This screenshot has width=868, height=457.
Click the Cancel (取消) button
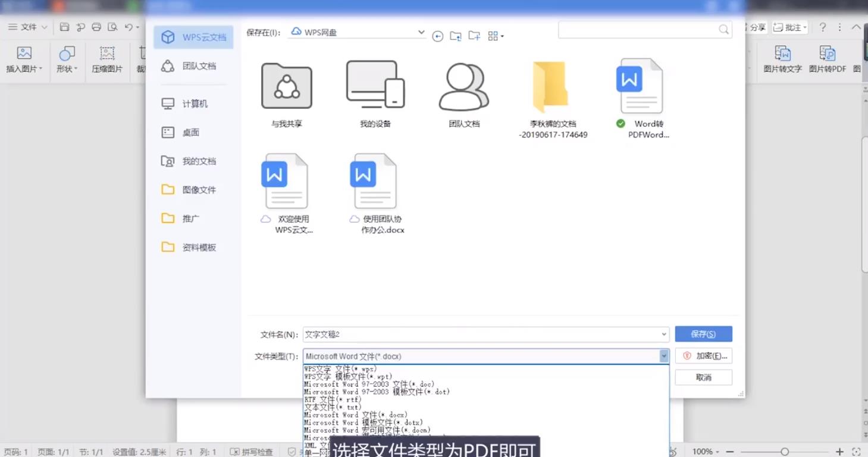[703, 377]
